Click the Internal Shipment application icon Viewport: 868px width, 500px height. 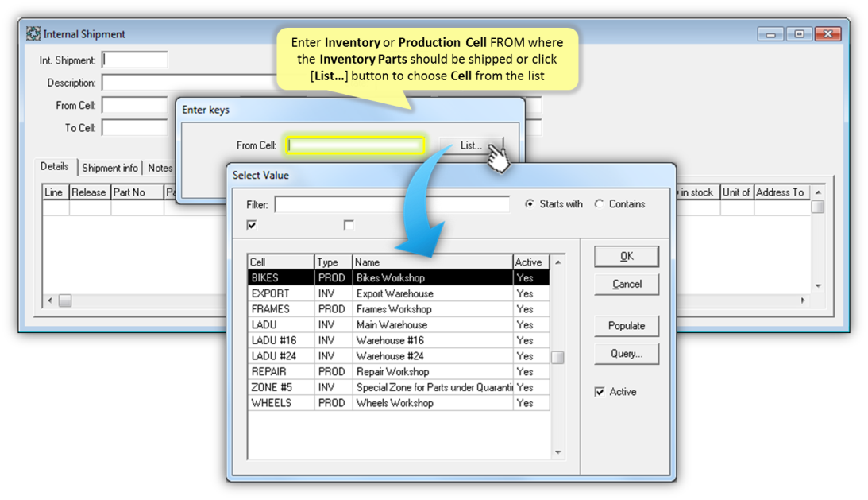coord(33,33)
